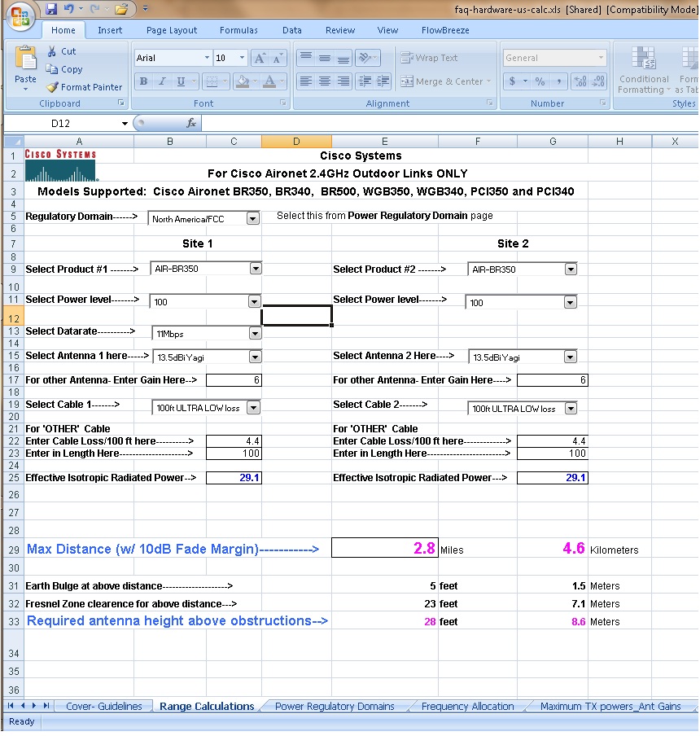The height and width of the screenshot is (736, 700).
Task: Decrease font size with Shrink Font
Action: (278, 58)
